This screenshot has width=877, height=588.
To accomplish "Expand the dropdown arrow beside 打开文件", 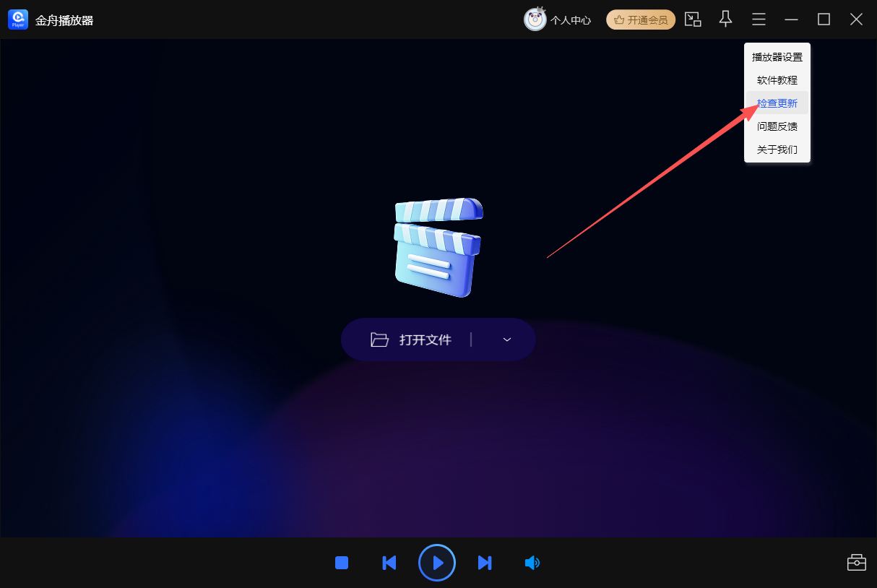I will coord(507,340).
